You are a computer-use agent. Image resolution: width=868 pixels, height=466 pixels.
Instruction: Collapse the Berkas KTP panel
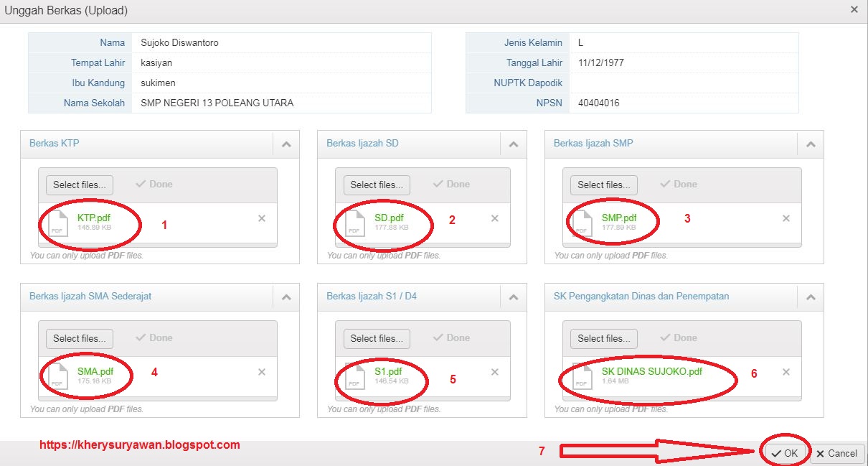(286, 144)
